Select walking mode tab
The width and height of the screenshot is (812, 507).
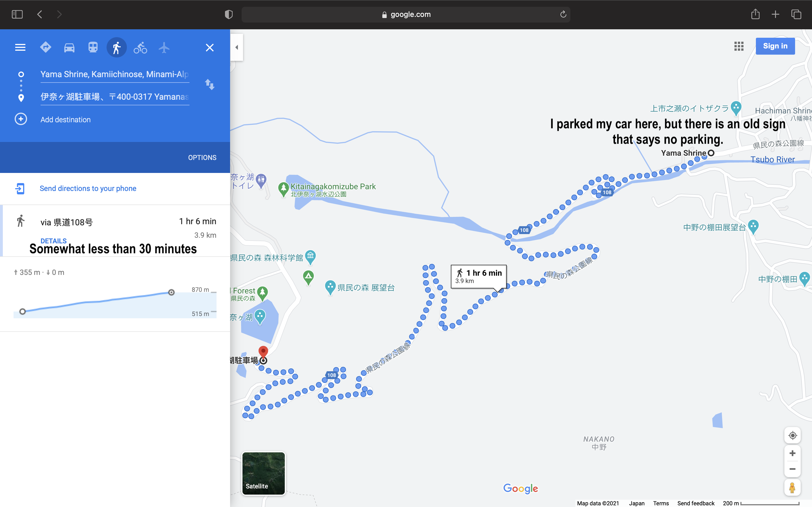tap(116, 48)
